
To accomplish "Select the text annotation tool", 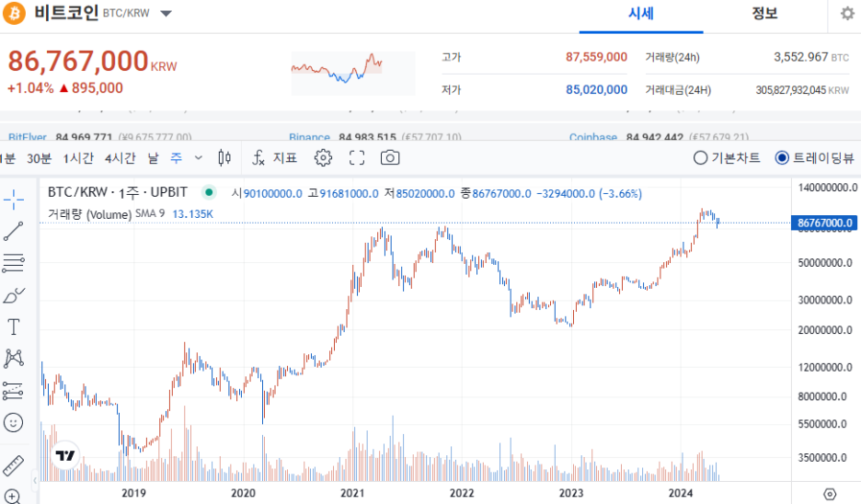I will 13,327.
